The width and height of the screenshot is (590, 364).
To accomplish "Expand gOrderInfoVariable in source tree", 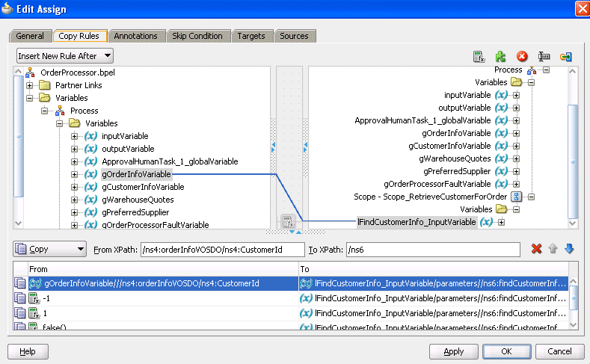I will point(75,174).
